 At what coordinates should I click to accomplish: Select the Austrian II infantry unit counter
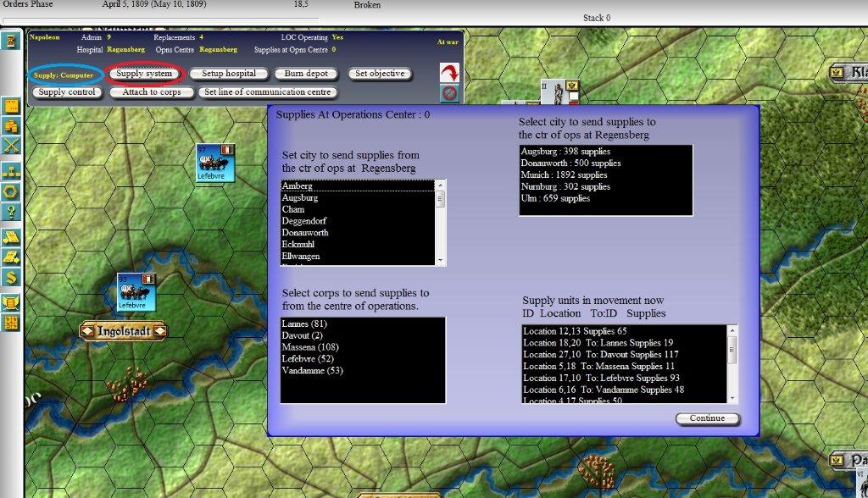coord(560,91)
